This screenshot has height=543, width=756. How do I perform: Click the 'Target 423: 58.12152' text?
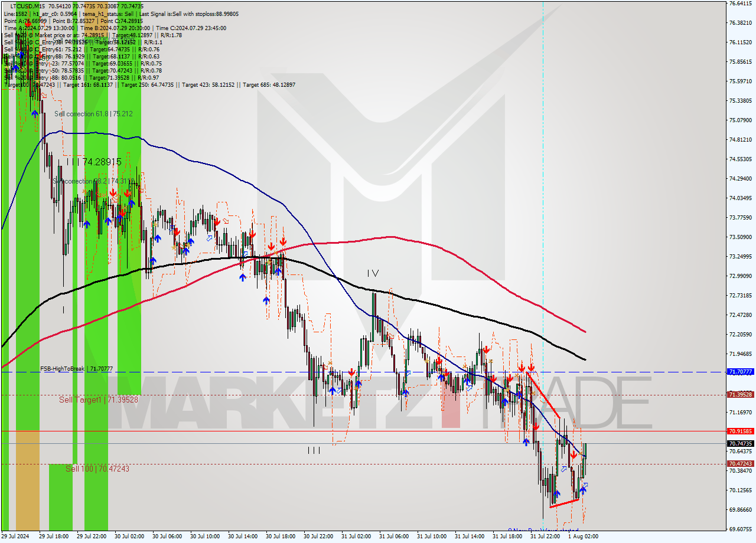(208, 85)
